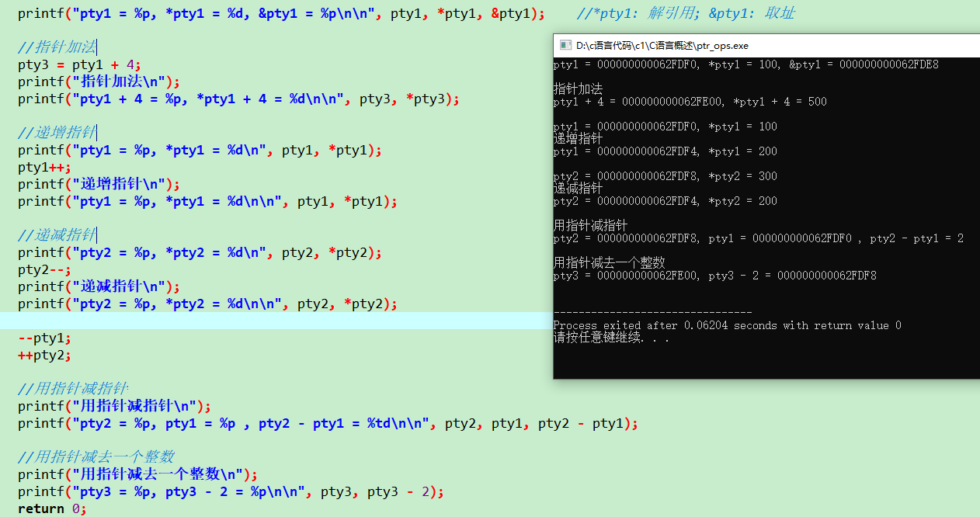Click console line 'pty2 = 000000000062FDF4, *pty2 = 200'

coord(665,201)
